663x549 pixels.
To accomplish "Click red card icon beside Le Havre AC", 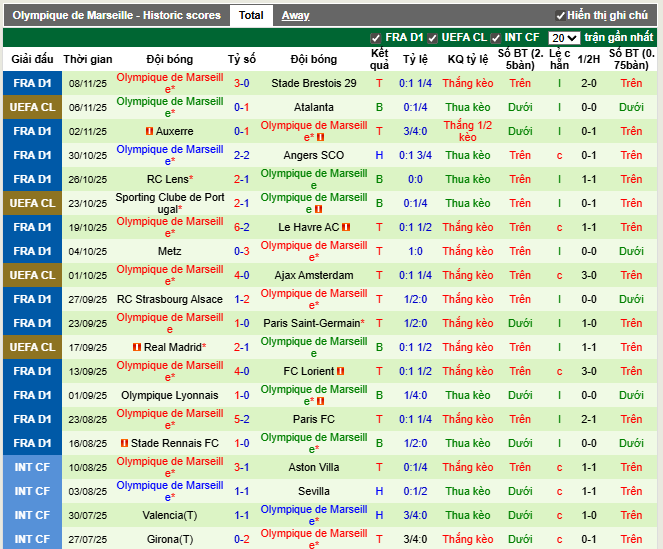I will 346,228.
